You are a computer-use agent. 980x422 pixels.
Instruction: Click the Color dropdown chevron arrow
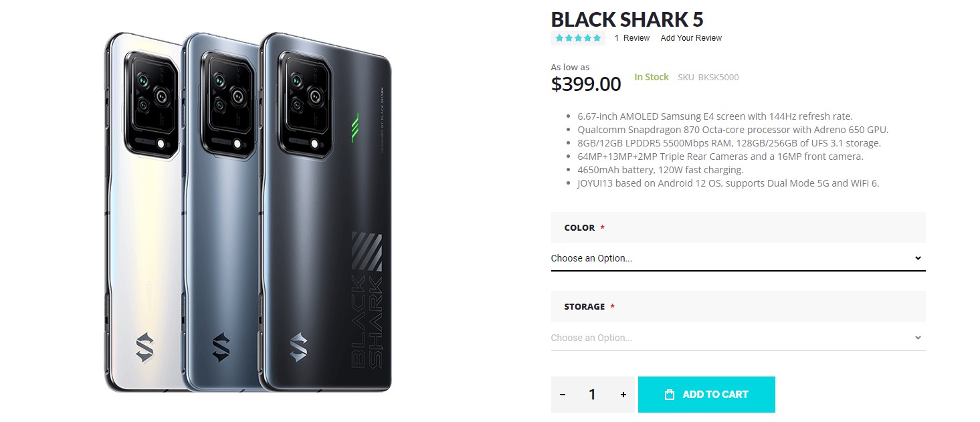[919, 257]
